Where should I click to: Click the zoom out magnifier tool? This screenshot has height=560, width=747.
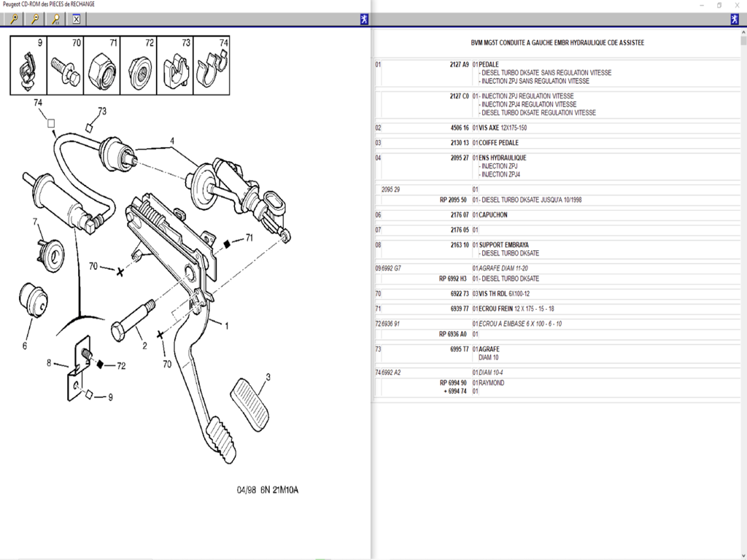pos(34,20)
